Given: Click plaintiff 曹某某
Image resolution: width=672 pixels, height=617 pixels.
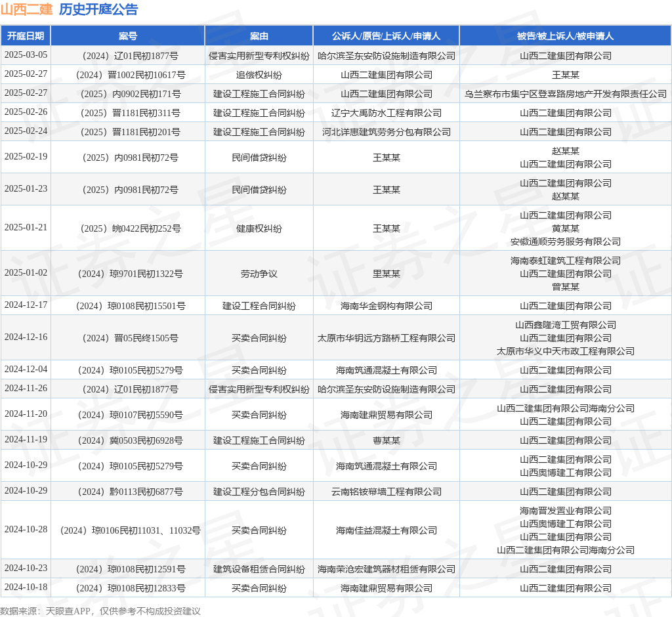Looking at the screenshot, I should [x=386, y=440].
